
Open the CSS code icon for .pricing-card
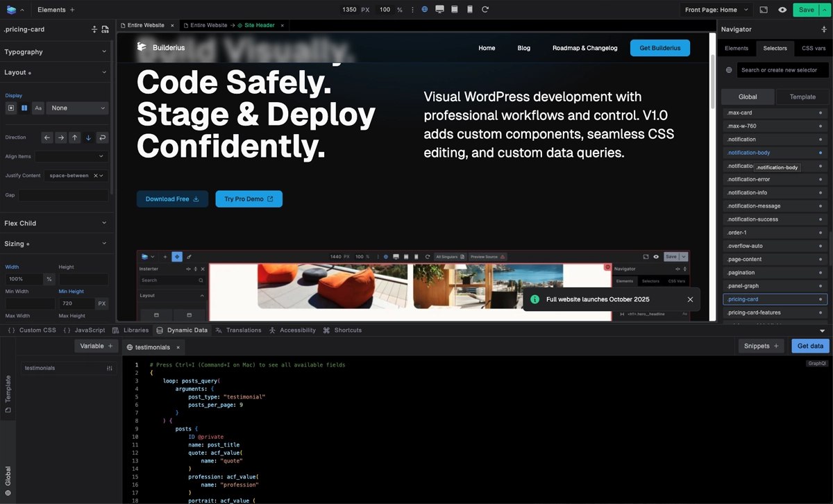105,30
